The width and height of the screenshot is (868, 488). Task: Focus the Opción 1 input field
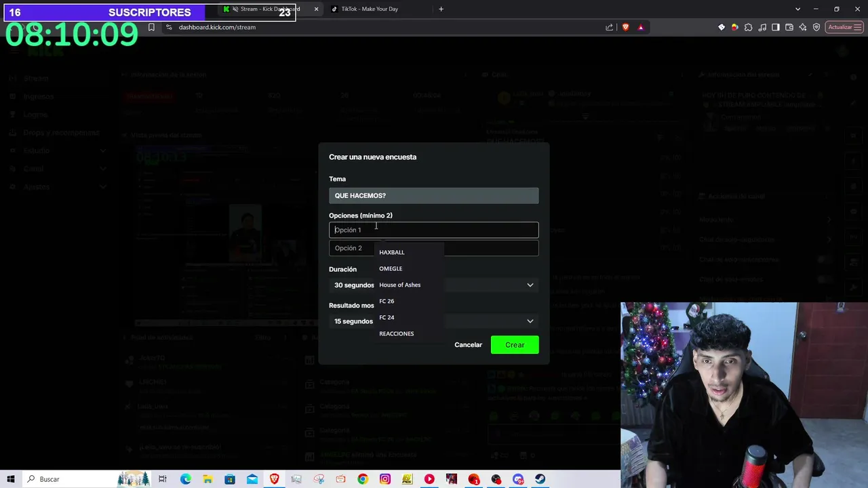click(x=434, y=230)
